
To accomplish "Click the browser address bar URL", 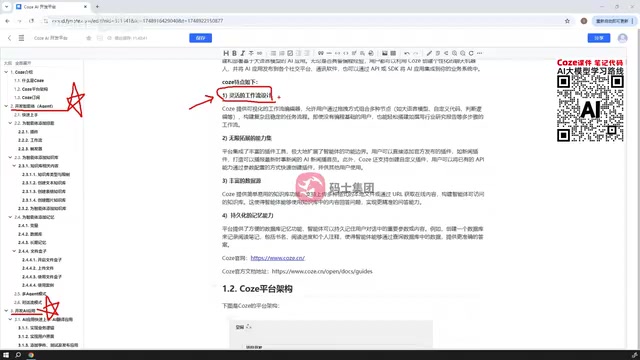I will pyautogui.click(x=138, y=21).
